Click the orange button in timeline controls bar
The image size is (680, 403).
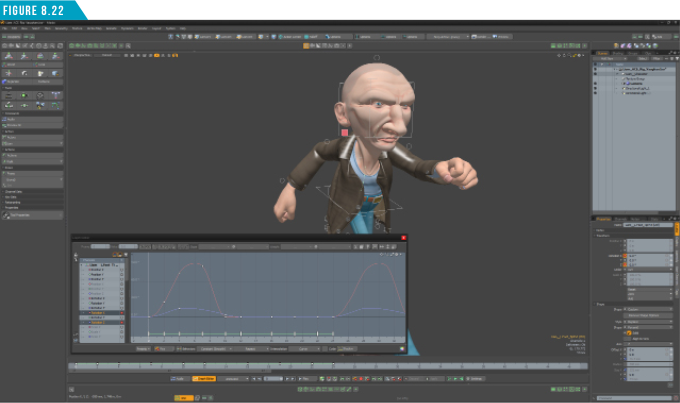[204, 379]
